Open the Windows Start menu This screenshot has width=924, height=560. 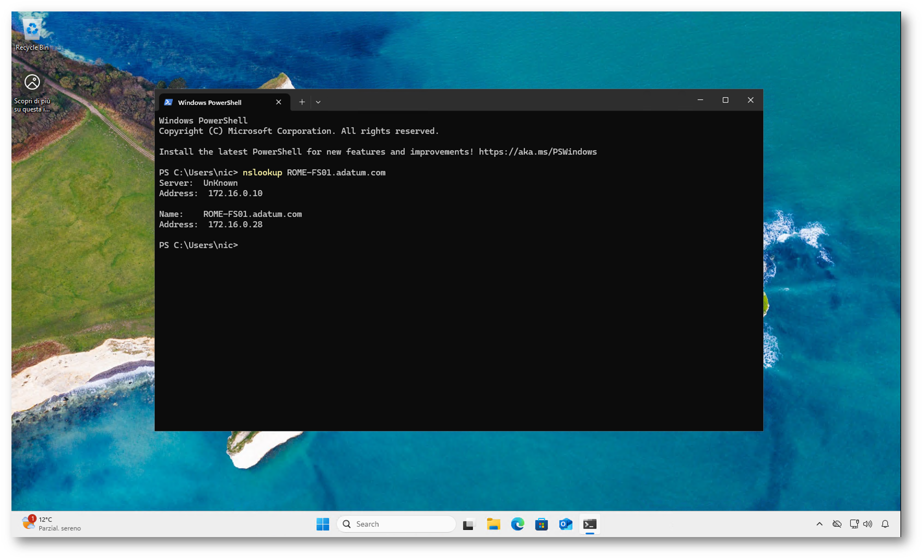pyautogui.click(x=323, y=524)
